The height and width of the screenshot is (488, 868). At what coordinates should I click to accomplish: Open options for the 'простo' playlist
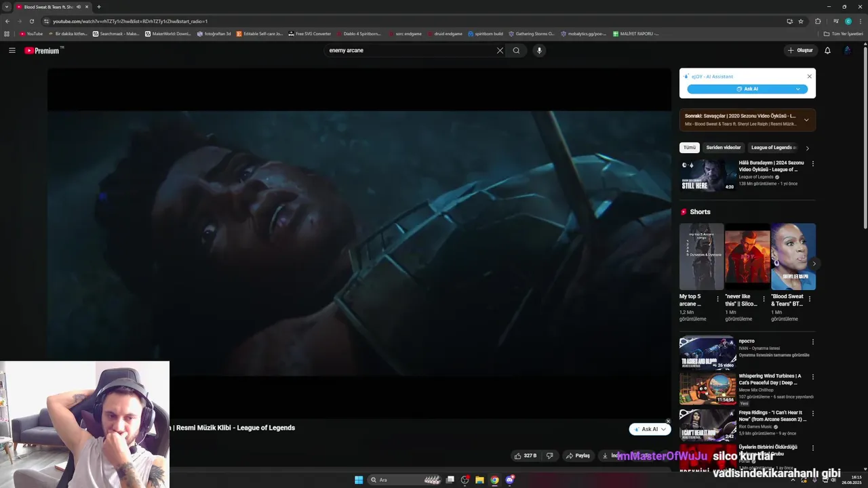click(x=813, y=342)
